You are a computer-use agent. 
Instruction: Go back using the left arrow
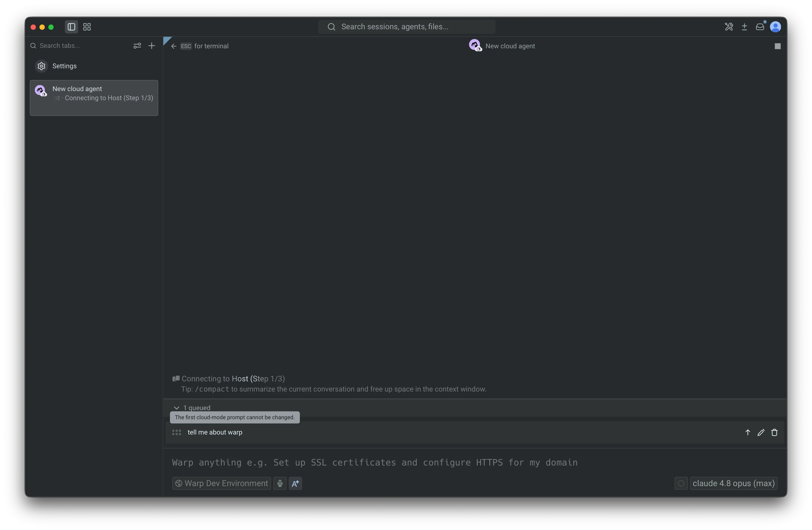point(174,46)
